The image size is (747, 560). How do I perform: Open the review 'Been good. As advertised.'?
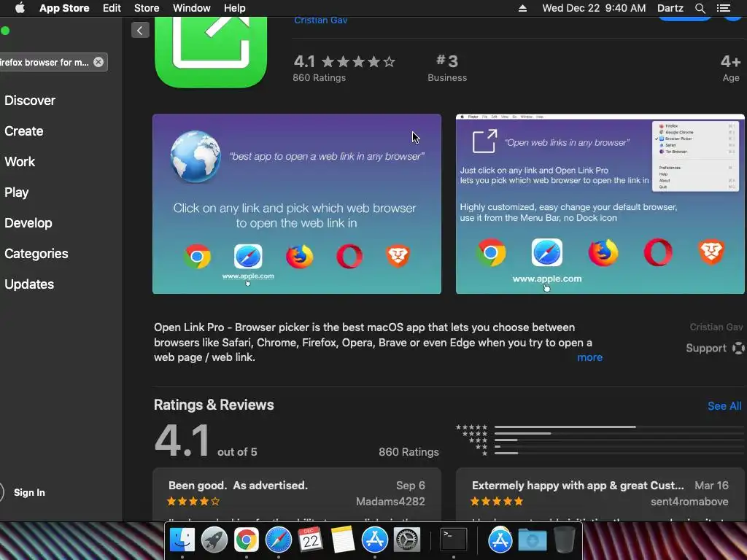point(297,494)
